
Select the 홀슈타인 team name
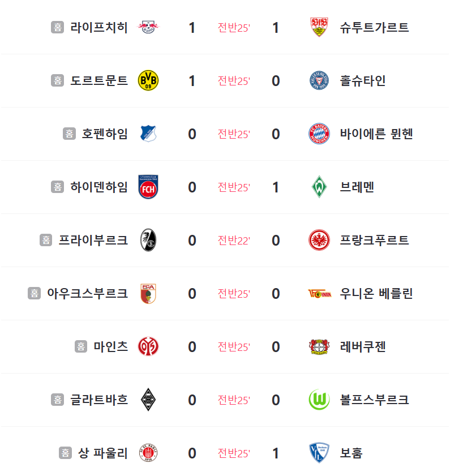tap(363, 80)
